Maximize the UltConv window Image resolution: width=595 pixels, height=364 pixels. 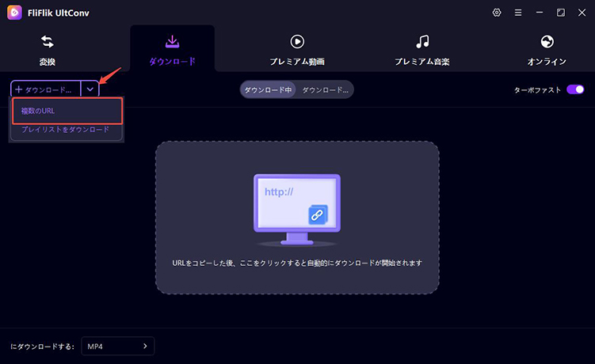coord(560,13)
